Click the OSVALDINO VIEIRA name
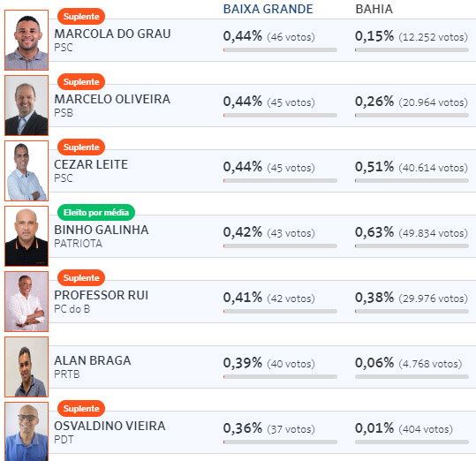 110,426
